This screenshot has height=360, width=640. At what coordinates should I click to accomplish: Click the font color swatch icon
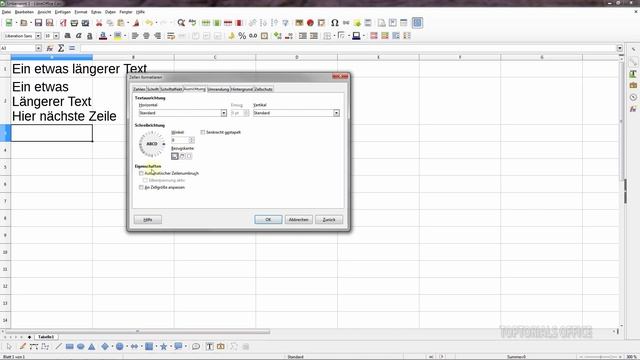(x=103, y=36)
